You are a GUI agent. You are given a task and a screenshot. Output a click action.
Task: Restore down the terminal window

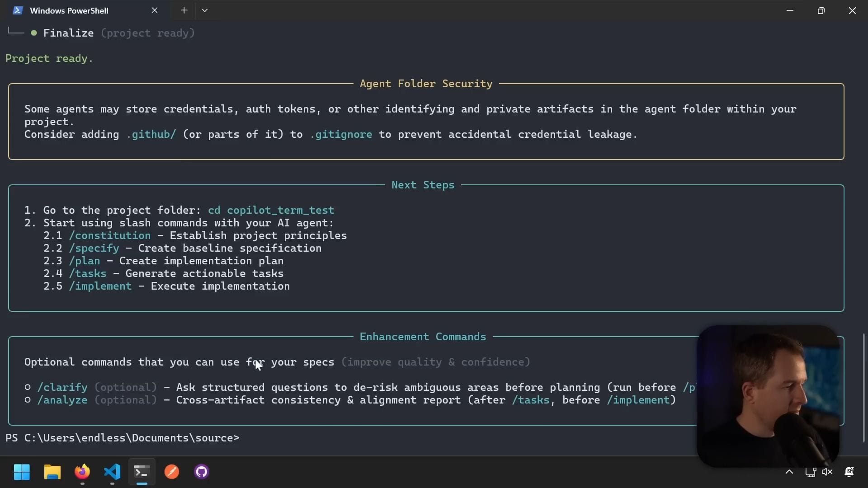click(x=821, y=10)
